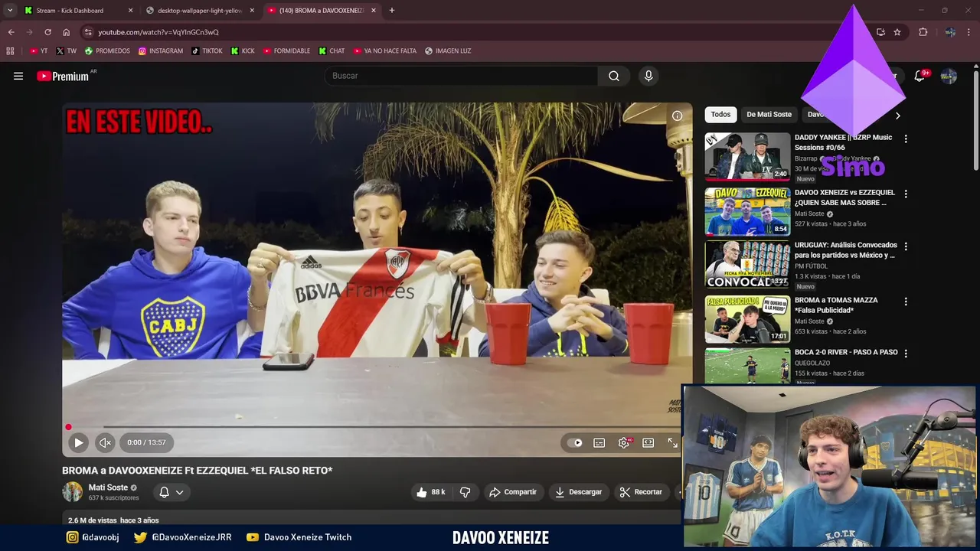The image size is (980, 551).
Task: Open the Mati Soste channel name link
Action: point(108,487)
